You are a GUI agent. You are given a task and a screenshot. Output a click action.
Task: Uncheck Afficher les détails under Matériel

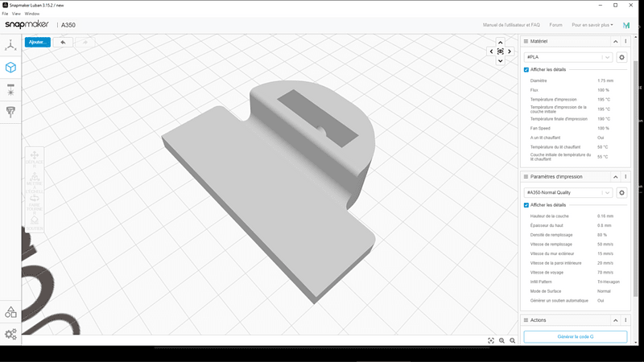(x=526, y=70)
